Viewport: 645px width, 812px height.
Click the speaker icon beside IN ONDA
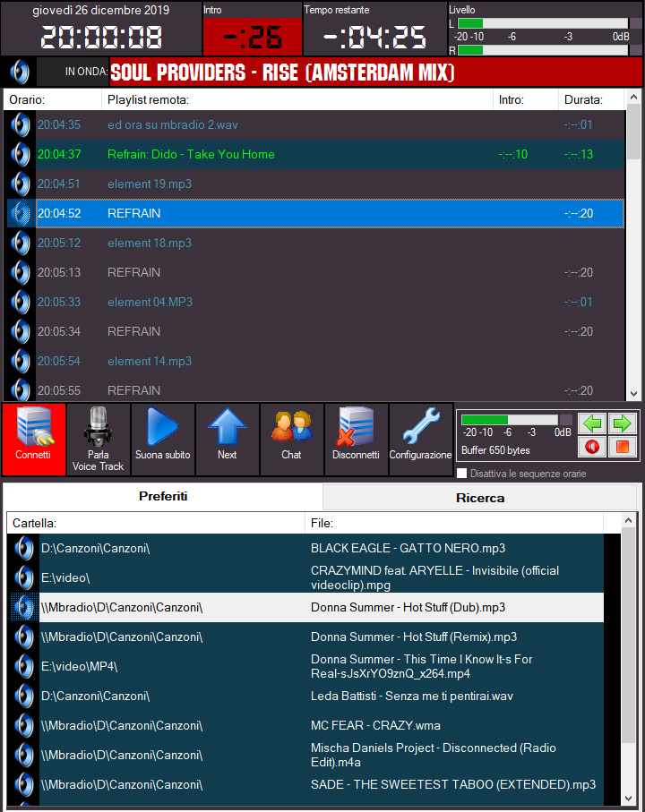click(x=20, y=72)
